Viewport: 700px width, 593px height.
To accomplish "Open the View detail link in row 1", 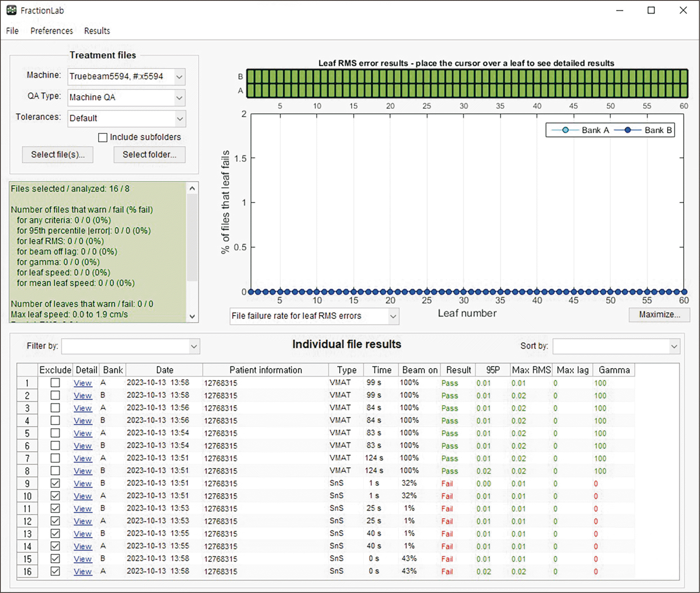I will (x=83, y=383).
